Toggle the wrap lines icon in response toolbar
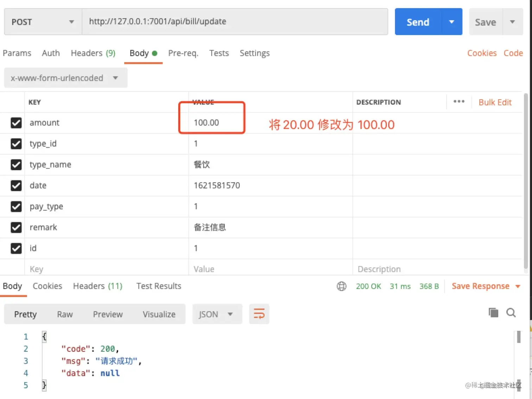Screen dimensions: 532x399 click(x=259, y=313)
